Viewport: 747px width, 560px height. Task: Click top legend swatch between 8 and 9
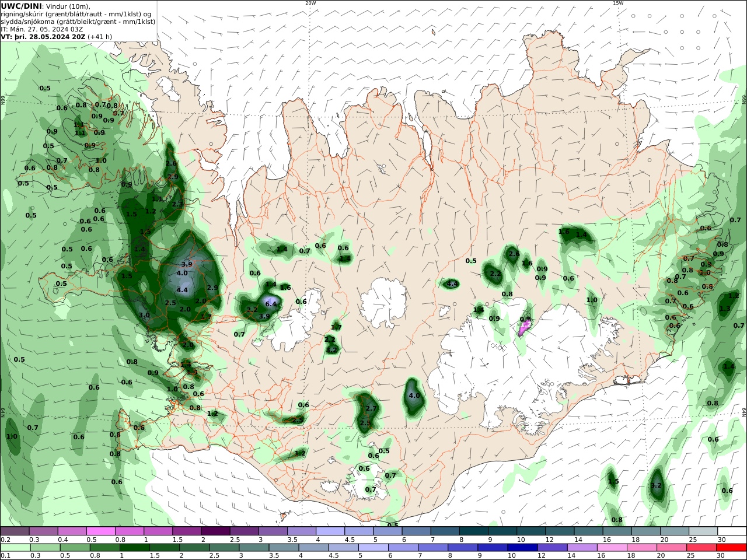pos(474,531)
